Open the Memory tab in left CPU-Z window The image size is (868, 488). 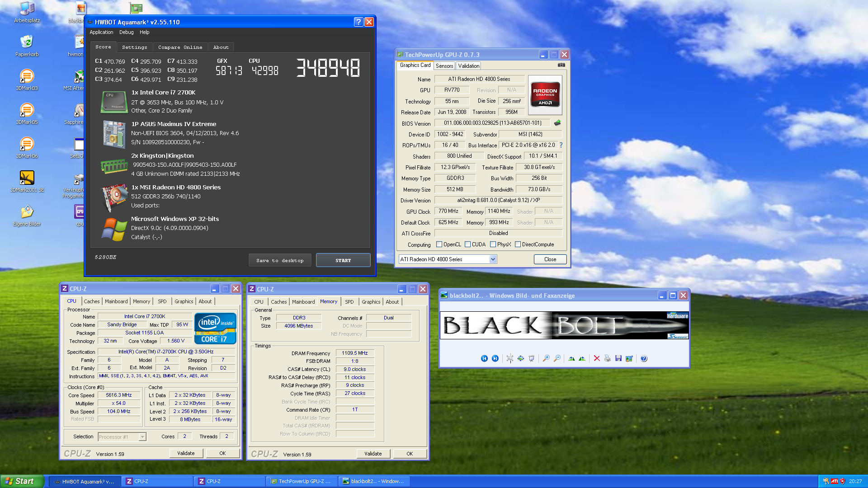(141, 301)
